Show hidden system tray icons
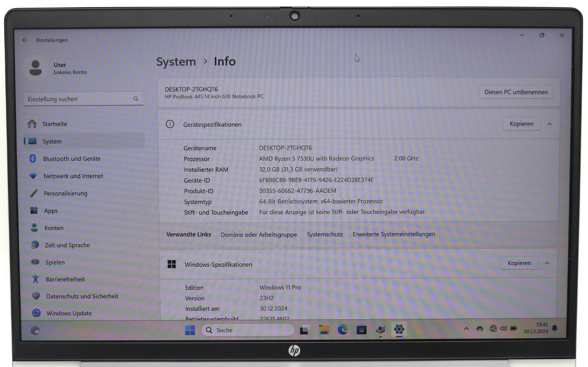588x367 pixels. pyautogui.click(x=466, y=329)
